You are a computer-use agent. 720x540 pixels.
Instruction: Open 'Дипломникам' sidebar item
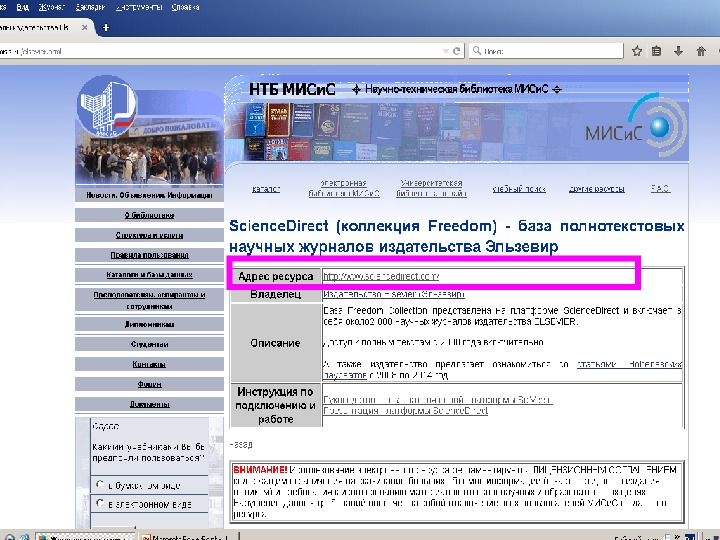click(x=149, y=324)
